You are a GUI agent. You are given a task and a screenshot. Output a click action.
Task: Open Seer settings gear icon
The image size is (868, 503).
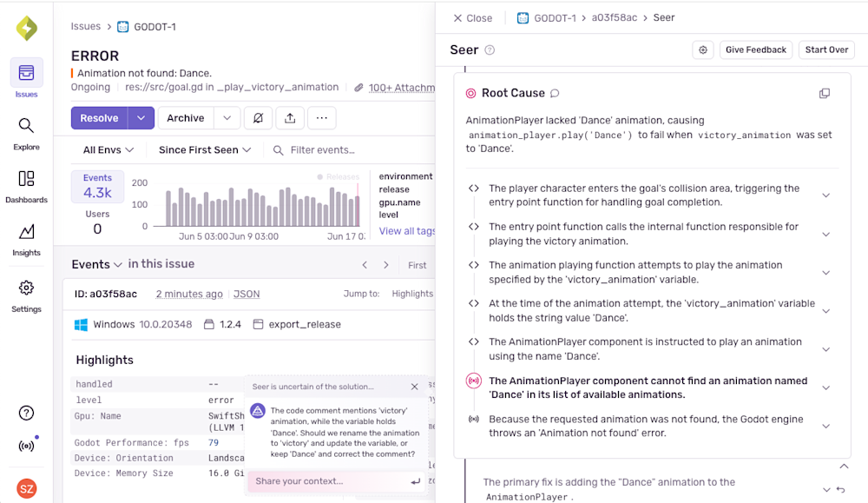703,50
